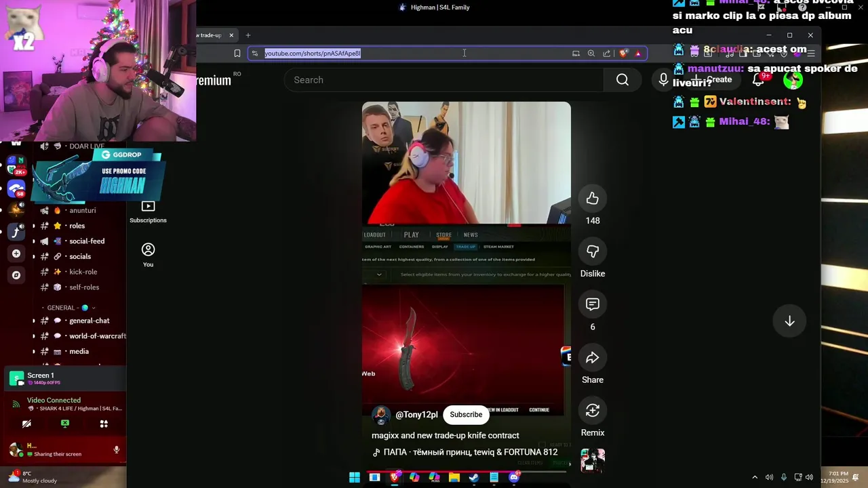Open Brave Shields lion icon
The image size is (868, 488).
pyautogui.click(x=623, y=54)
